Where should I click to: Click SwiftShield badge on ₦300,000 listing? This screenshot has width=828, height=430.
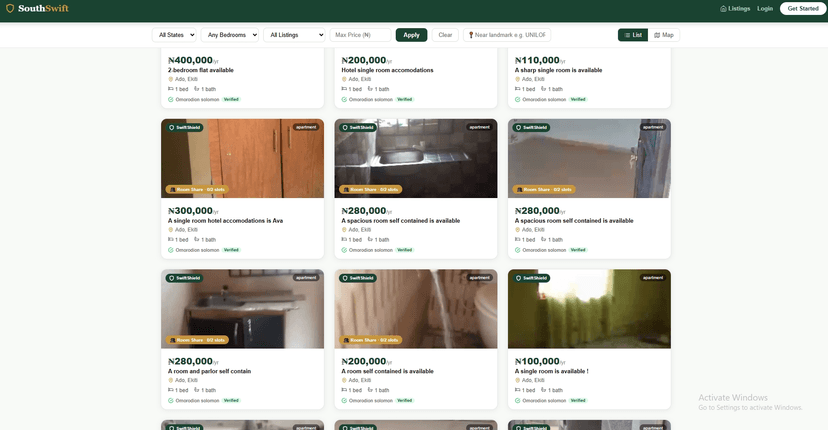point(184,127)
